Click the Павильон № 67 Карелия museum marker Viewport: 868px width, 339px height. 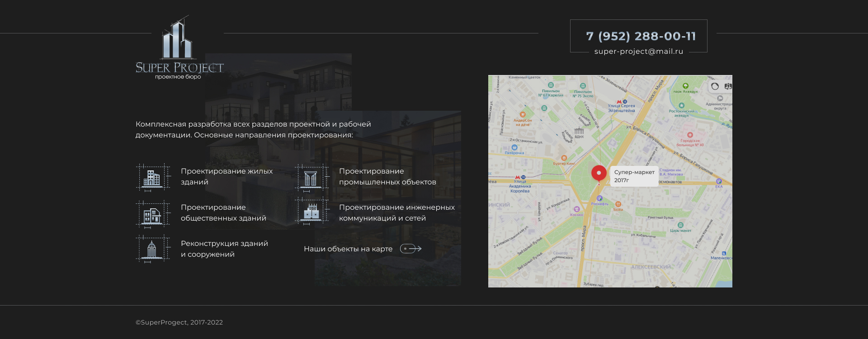pyautogui.click(x=551, y=85)
